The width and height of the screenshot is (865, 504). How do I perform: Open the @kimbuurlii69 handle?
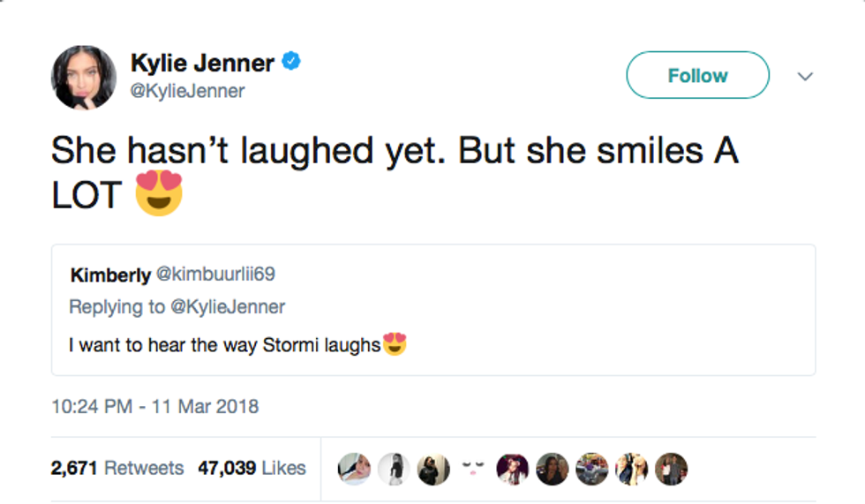click(215, 275)
